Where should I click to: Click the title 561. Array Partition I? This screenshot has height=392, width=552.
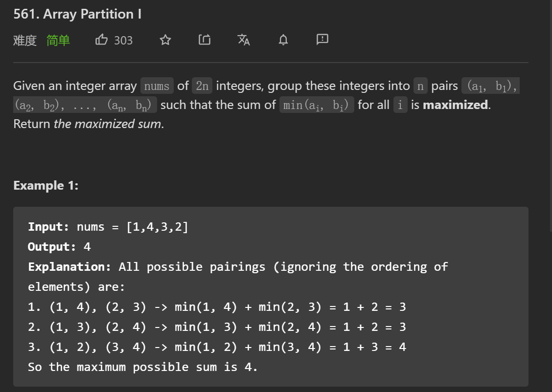[77, 14]
